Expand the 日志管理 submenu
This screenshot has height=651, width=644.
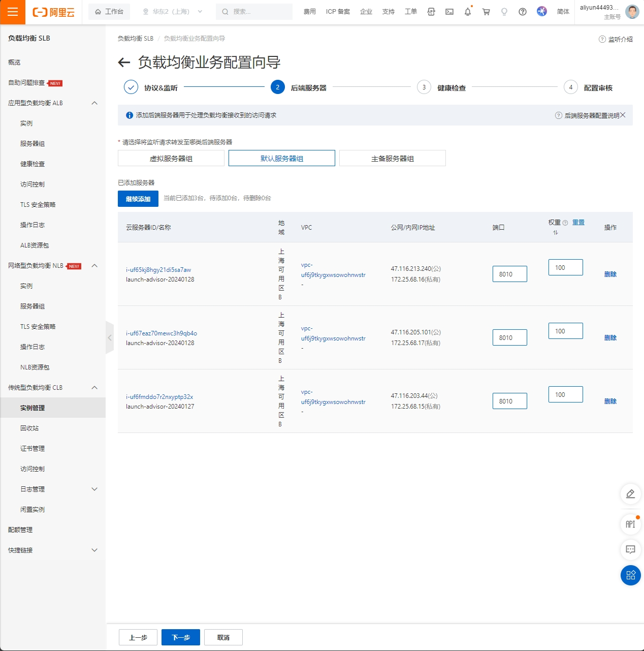click(94, 489)
